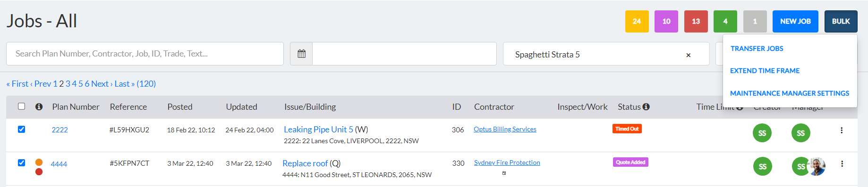Click the red priority dot for plan 4444
This screenshot has width=868, height=187.
click(x=39, y=172)
